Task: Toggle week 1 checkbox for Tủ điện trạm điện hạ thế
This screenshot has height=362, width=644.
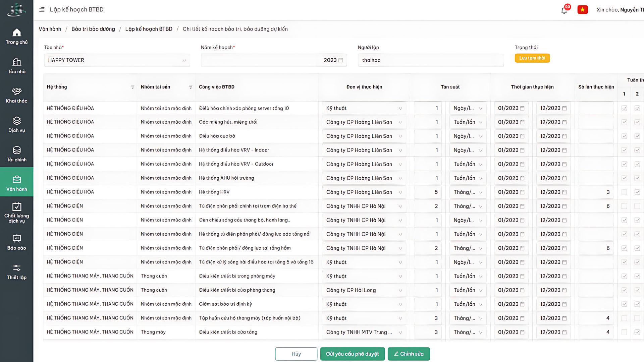Action: click(624, 206)
